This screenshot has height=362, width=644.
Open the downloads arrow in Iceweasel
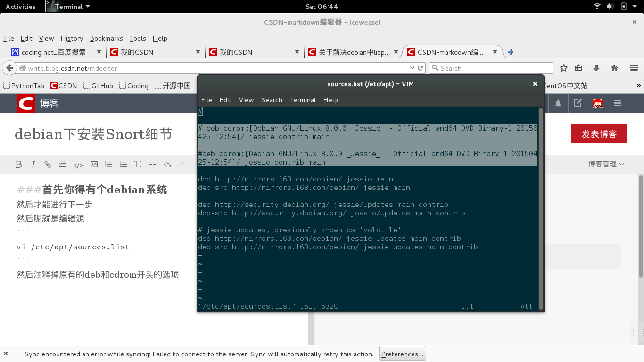point(596,68)
